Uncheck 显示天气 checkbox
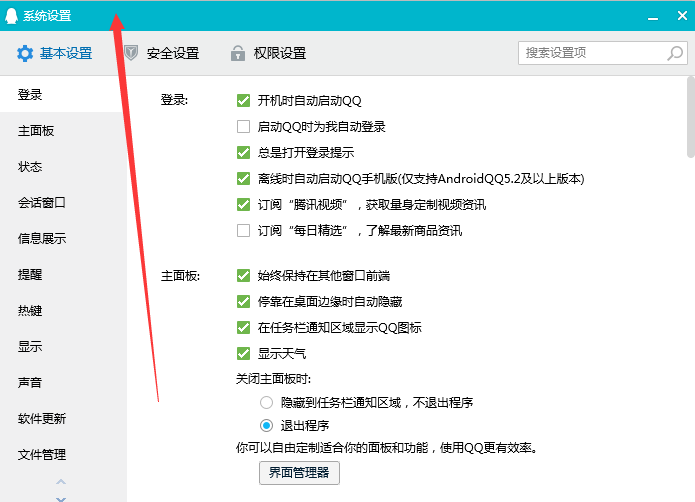The width and height of the screenshot is (695, 502). coord(243,354)
